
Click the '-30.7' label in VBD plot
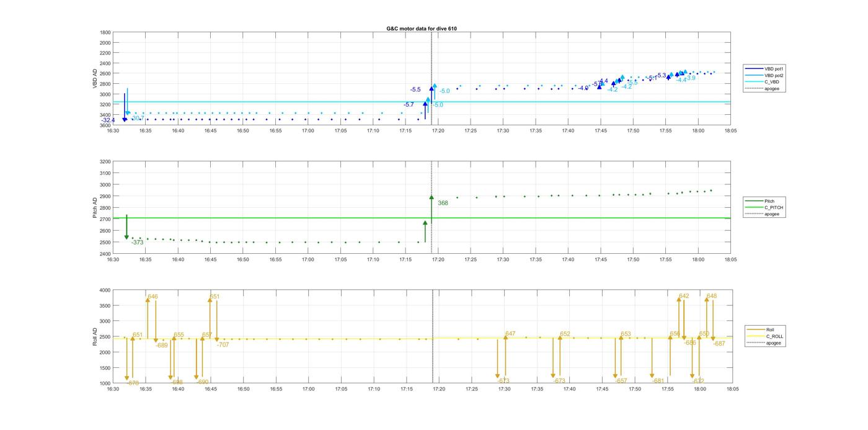point(137,118)
